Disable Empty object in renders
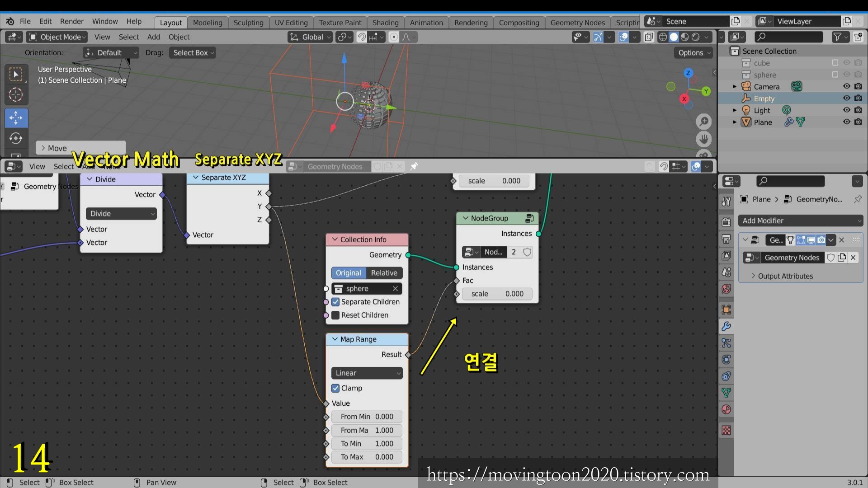The image size is (868, 488). 858,98
